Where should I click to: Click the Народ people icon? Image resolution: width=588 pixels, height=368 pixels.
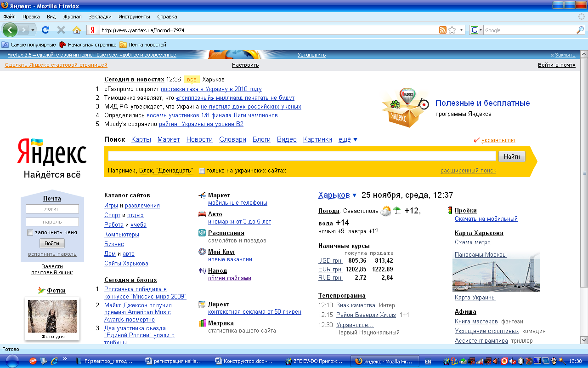(202, 271)
